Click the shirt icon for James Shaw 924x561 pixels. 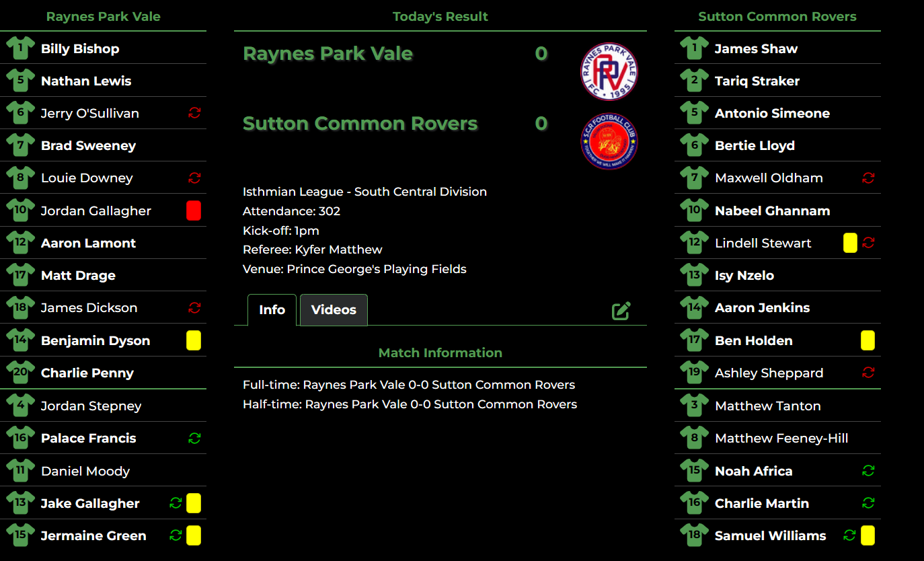694,48
